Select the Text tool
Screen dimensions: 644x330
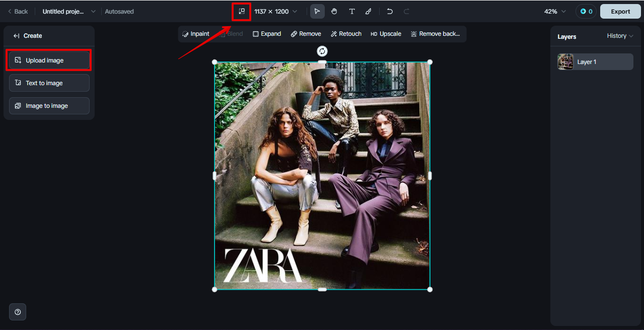point(351,11)
